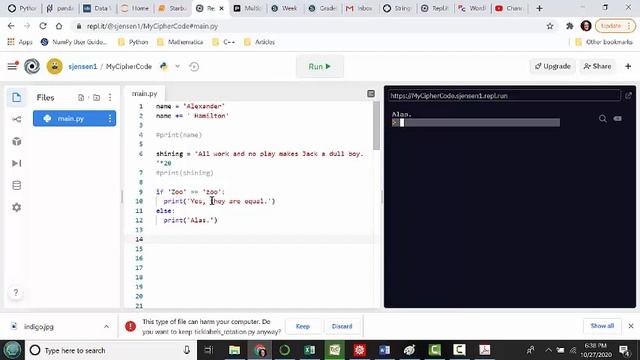The height and width of the screenshot is (360, 640).
Task: Keep the downloaded ticklabels_rotation.py file
Action: [303, 326]
